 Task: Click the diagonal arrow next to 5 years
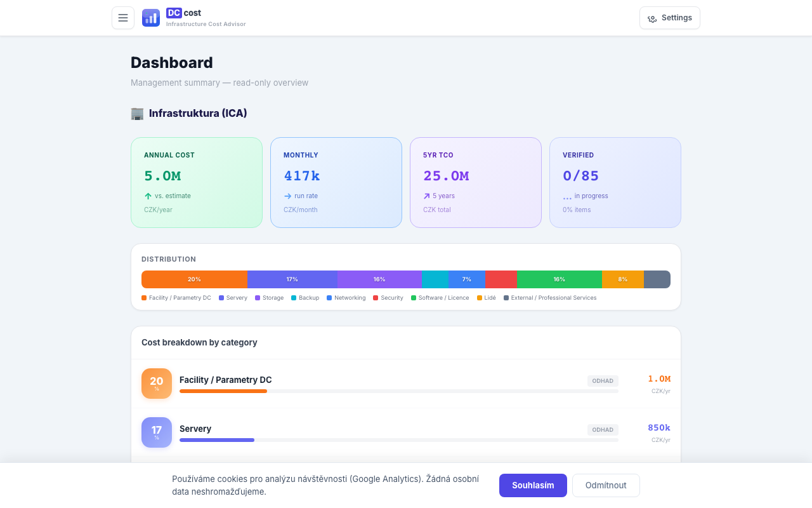(x=427, y=196)
